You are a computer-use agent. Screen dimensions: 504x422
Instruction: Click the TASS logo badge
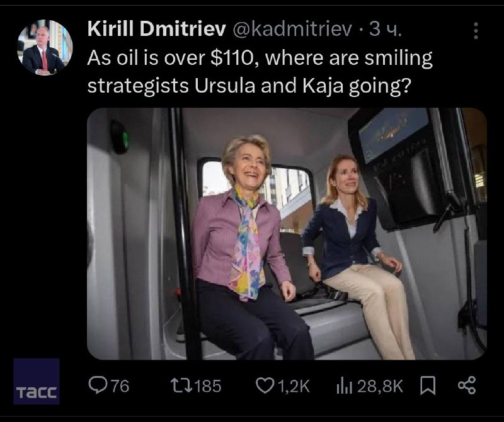pyautogui.click(x=37, y=382)
